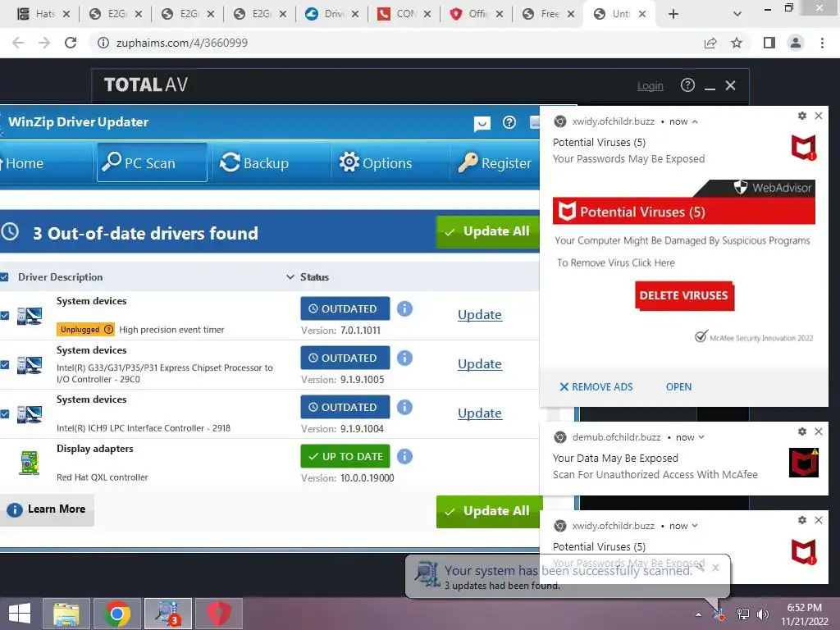Show info for High precision event timer driver
Screen dimensions: 840x630
tap(404, 308)
